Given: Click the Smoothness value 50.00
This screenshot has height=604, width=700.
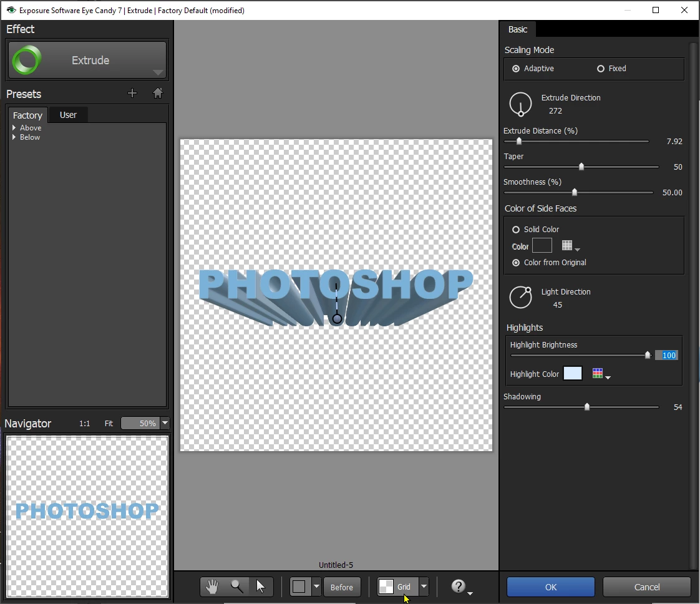Looking at the screenshot, I should coord(673,192).
